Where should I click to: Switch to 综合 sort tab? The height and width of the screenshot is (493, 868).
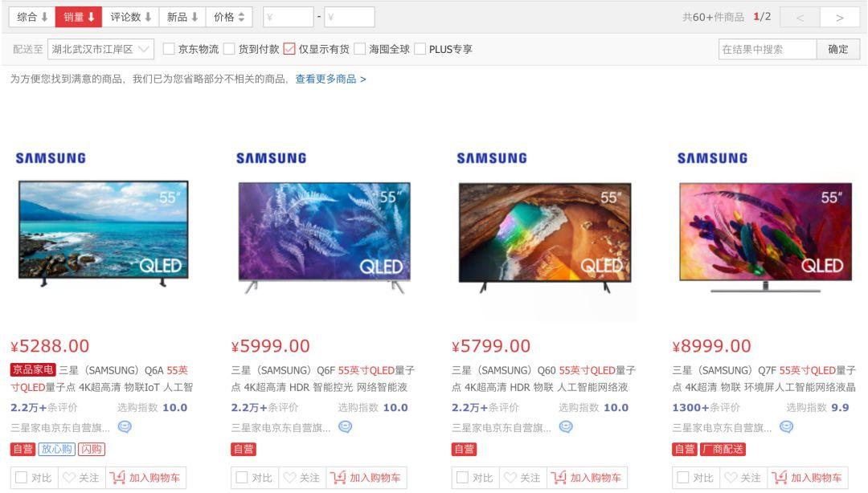click(x=32, y=17)
